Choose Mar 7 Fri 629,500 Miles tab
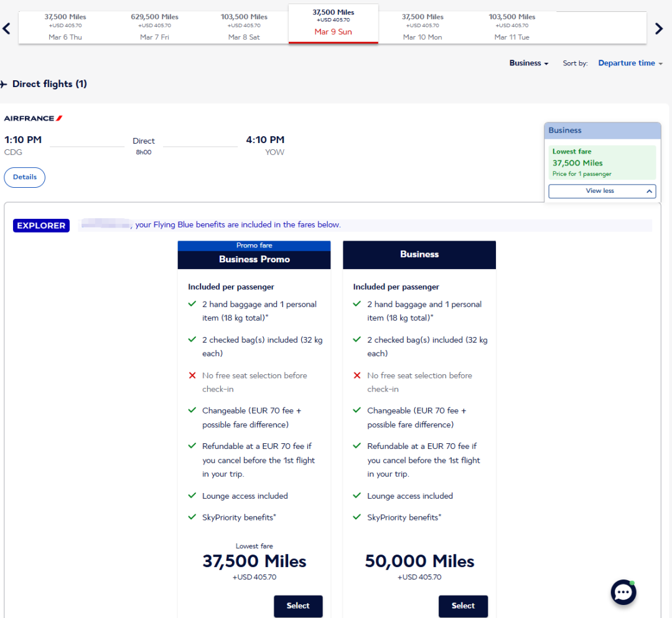Screen dimensions: 672x618 pyautogui.click(x=154, y=26)
